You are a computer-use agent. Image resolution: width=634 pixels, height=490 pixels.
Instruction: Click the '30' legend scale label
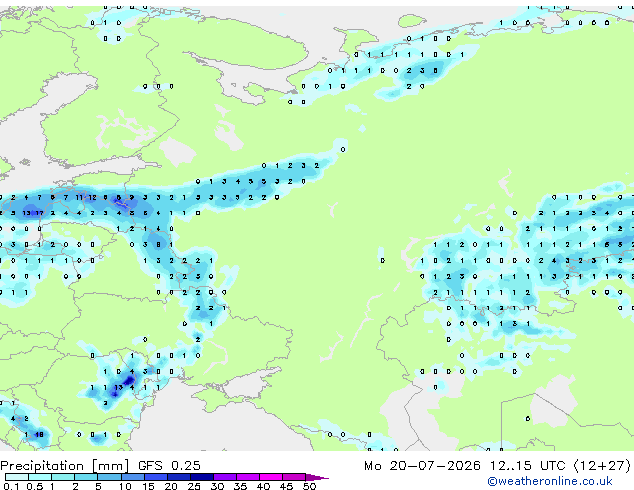(x=217, y=486)
